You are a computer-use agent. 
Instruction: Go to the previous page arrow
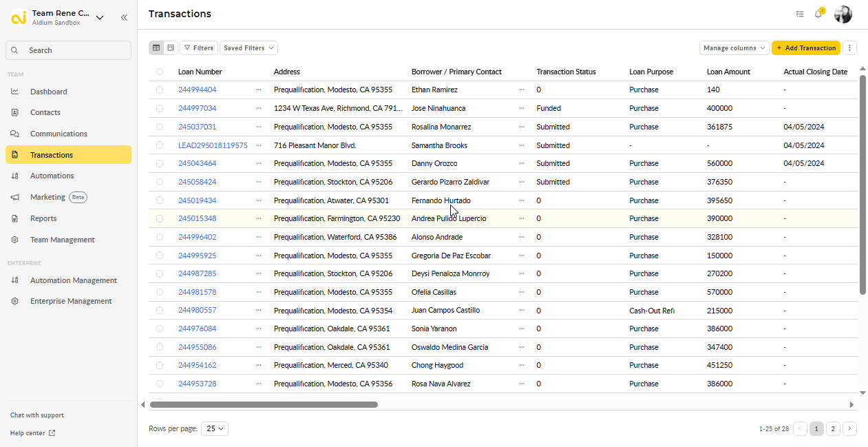point(800,428)
